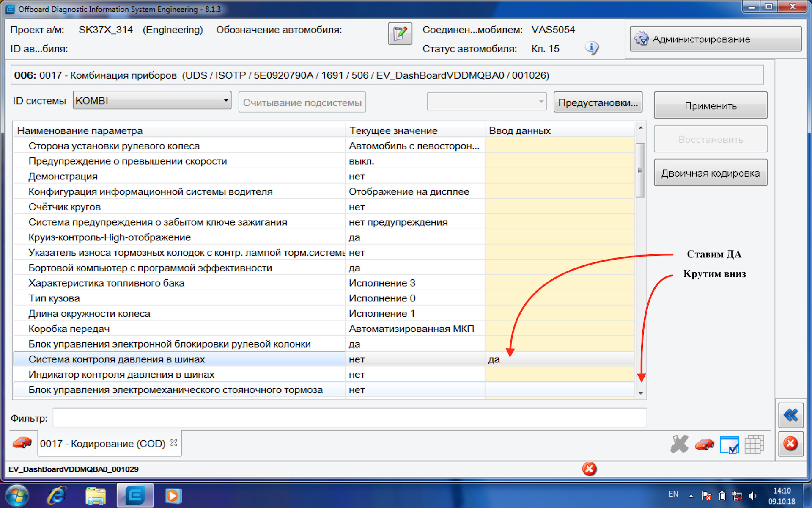
Task: Click the red car icon in bottom toolbar
Action: [704, 444]
